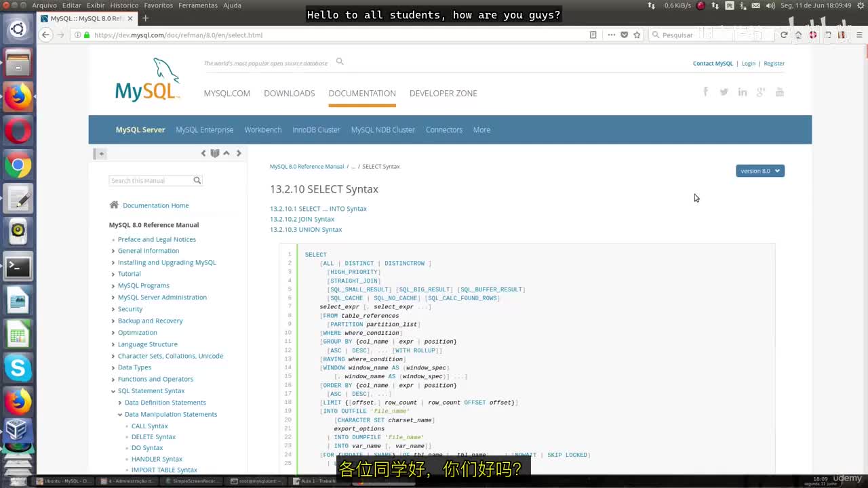868x488 pixels.
Task: Open the Firefox hamburger menu
Action: (859, 35)
